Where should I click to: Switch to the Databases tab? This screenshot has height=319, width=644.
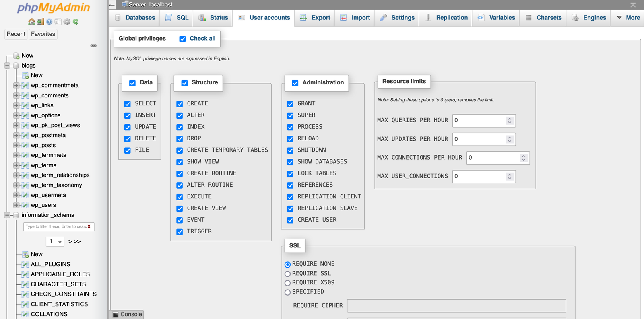[135, 18]
